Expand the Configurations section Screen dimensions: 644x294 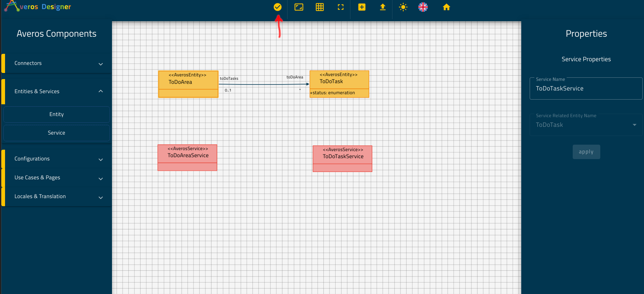pyautogui.click(x=57, y=159)
